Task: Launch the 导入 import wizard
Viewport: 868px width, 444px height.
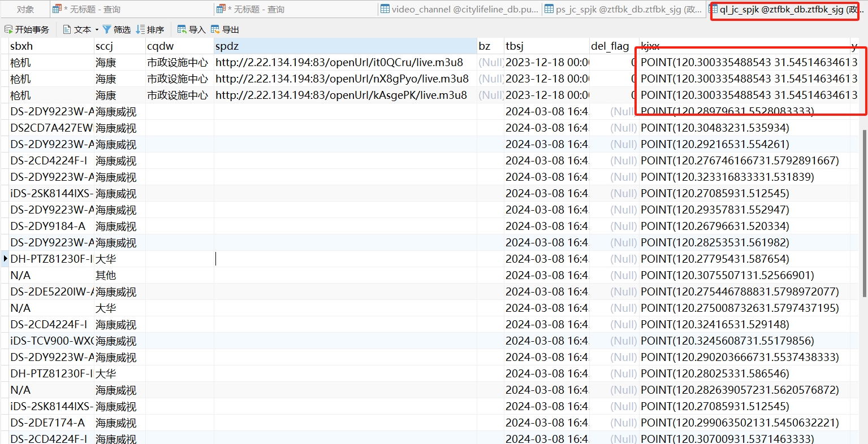Action: coord(191,29)
